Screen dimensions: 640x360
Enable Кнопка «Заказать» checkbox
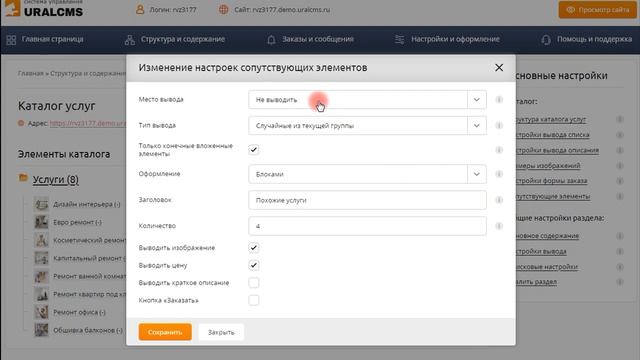pos(253,300)
